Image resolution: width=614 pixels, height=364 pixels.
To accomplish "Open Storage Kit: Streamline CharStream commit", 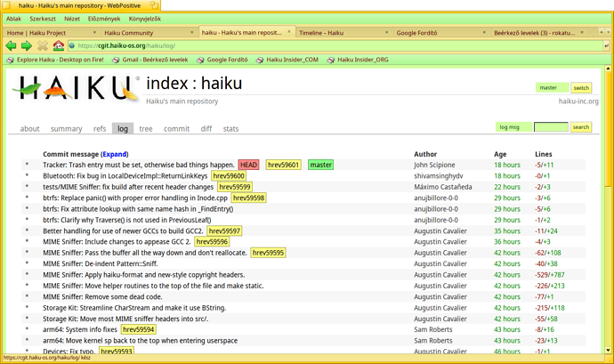I will pos(134,308).
